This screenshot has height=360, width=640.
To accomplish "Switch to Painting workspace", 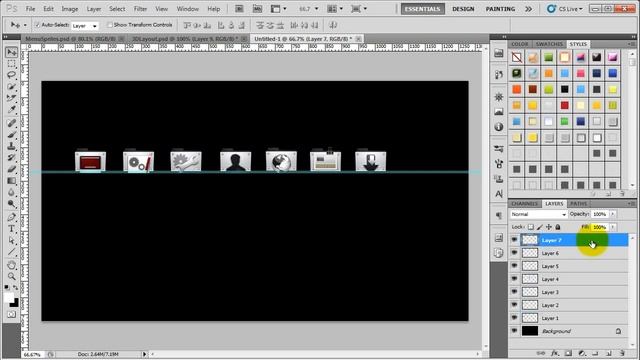I will pyautogui.click(x=500, y=9).
